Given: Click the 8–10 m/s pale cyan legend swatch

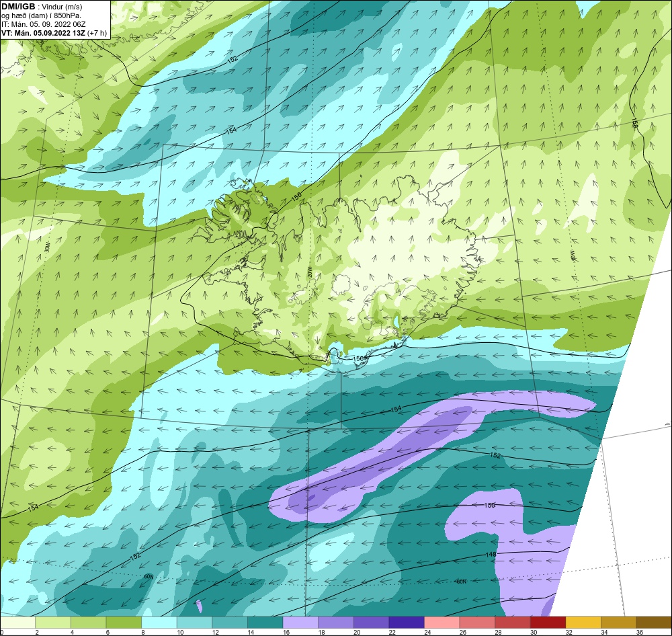Looking at the screenshot, I should pyautogui.click(x=159, y=623).
